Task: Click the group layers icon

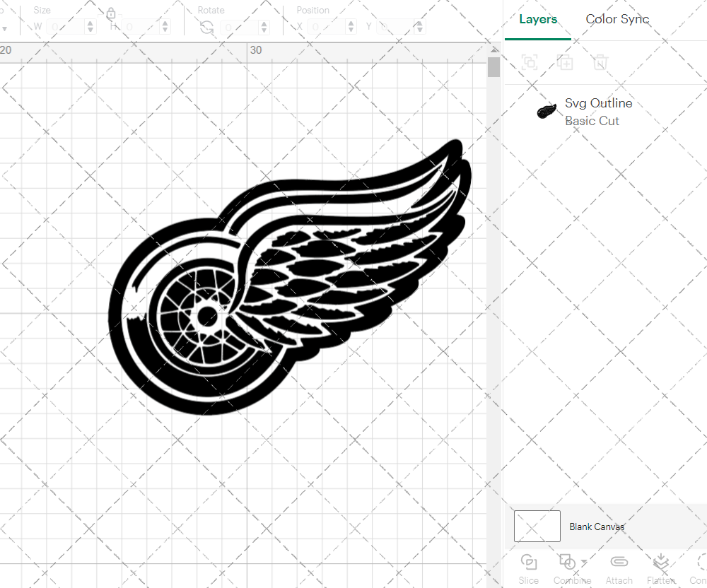Action: click(529, 62)
